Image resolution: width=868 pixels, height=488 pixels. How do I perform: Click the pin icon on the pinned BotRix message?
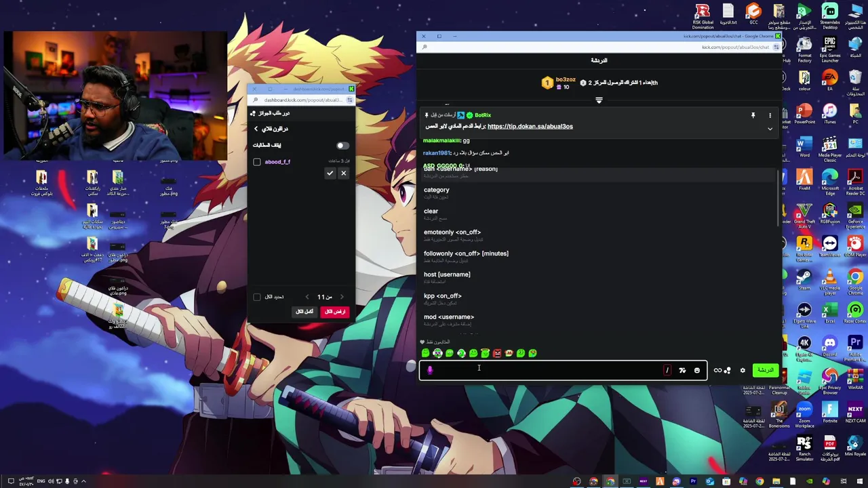(753, 115)
